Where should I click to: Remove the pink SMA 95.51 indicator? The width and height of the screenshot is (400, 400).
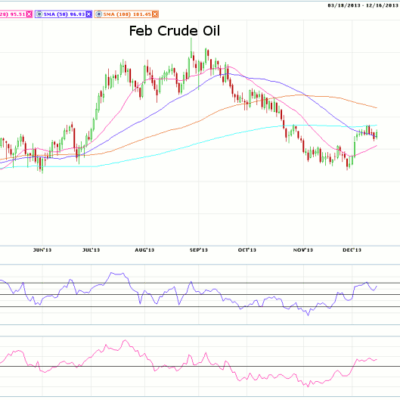click(29, 14)
